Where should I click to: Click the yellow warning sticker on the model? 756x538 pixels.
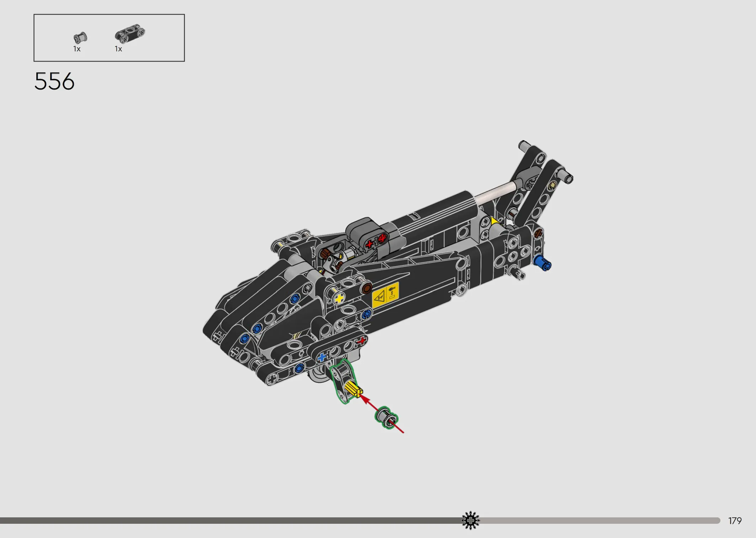pos(385,295)
